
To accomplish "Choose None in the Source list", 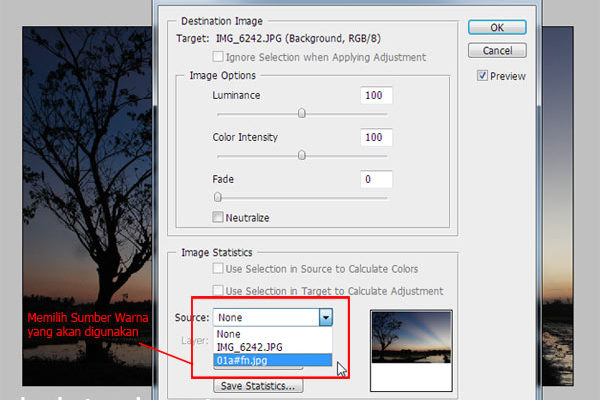I will (x=272, y=334).
